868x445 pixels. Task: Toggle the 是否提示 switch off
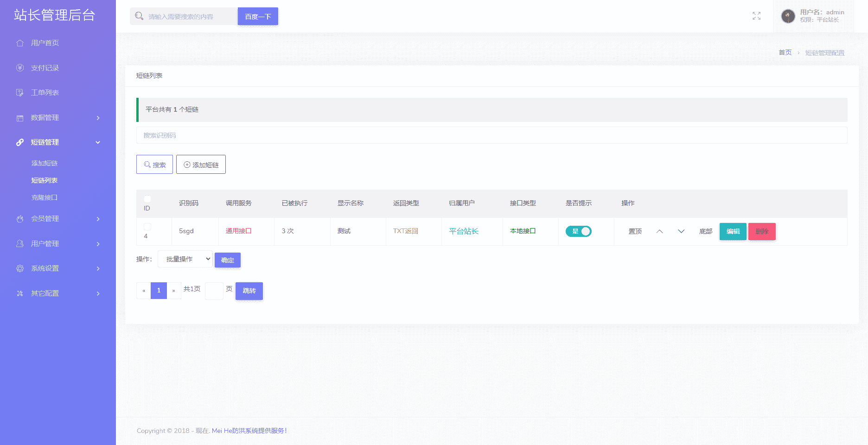point(578,231)
